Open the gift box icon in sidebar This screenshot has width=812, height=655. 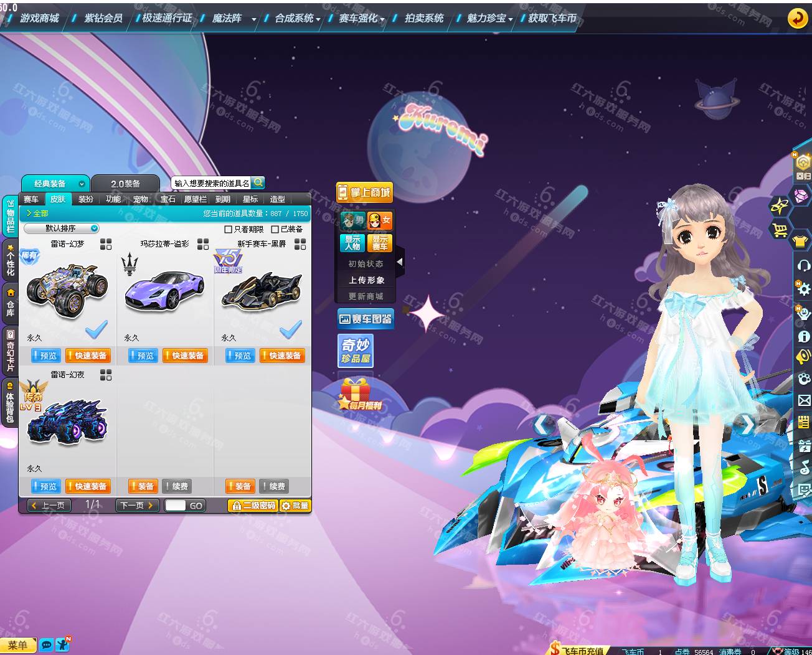tap(804, 445)
